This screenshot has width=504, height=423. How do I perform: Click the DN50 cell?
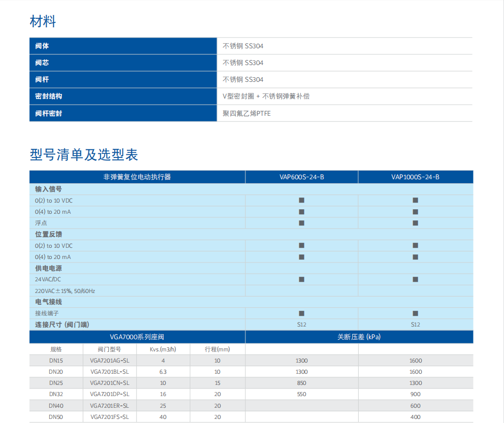tap(56, 417)
